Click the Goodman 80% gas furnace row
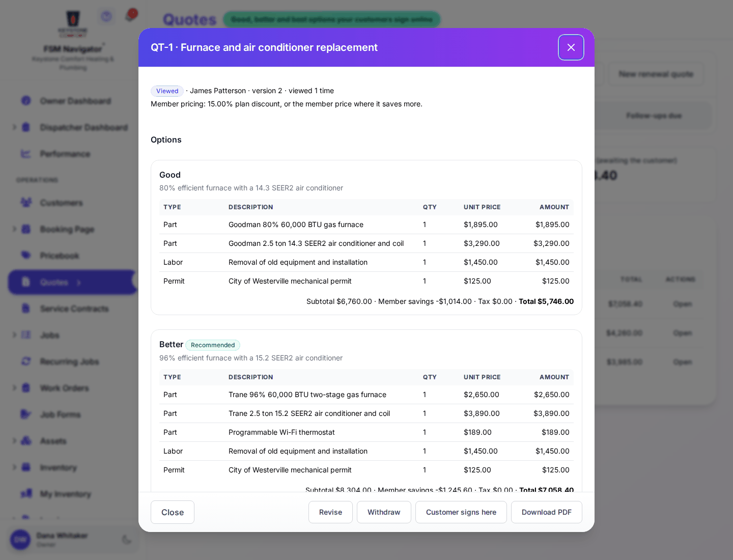The image size is (733, 560). coord(366,225)
